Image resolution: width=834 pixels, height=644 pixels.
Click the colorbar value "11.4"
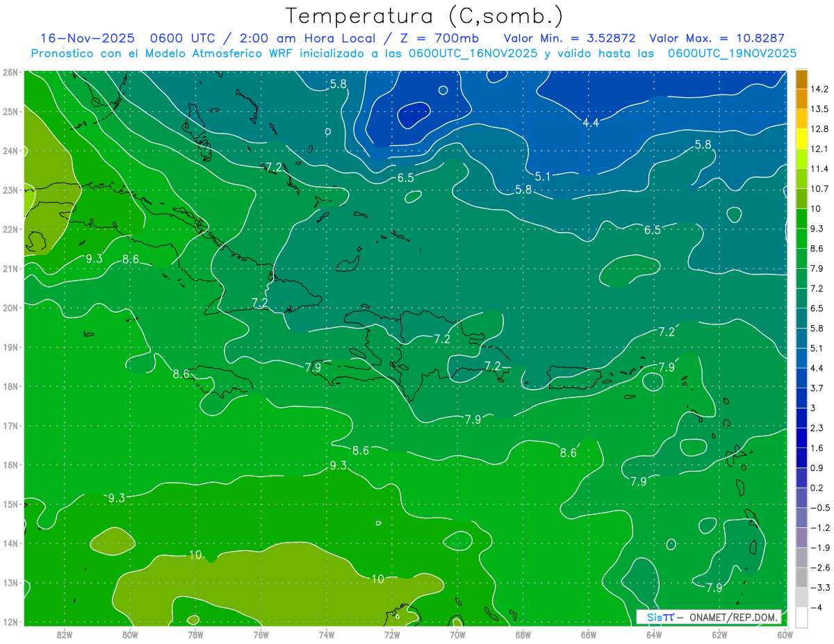819,169
